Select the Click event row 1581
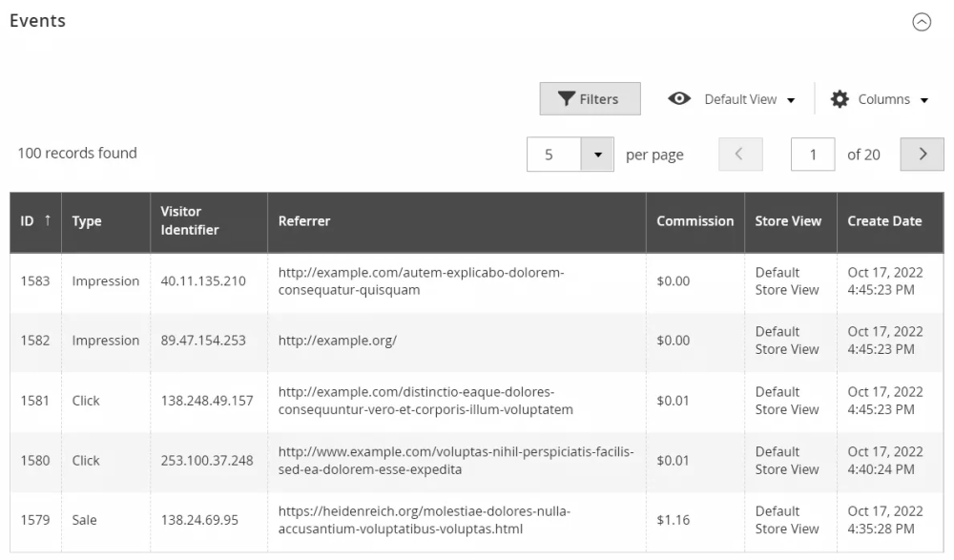Viewport: 954px width, 560px height. (86, 401)
